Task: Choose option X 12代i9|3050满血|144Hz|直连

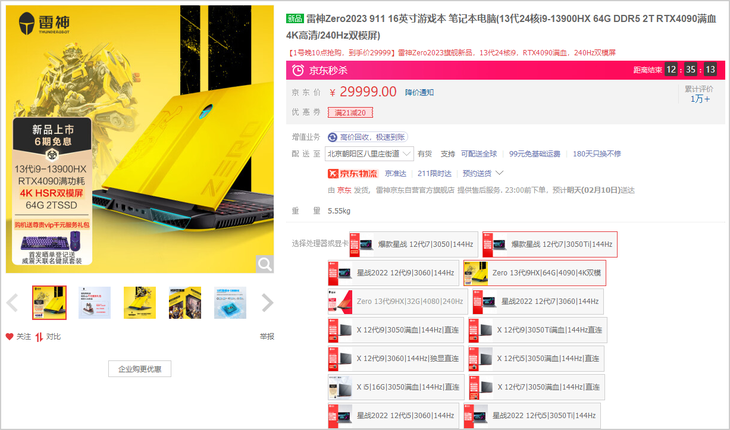Action: pyautogui.click(x=396, y=330)
